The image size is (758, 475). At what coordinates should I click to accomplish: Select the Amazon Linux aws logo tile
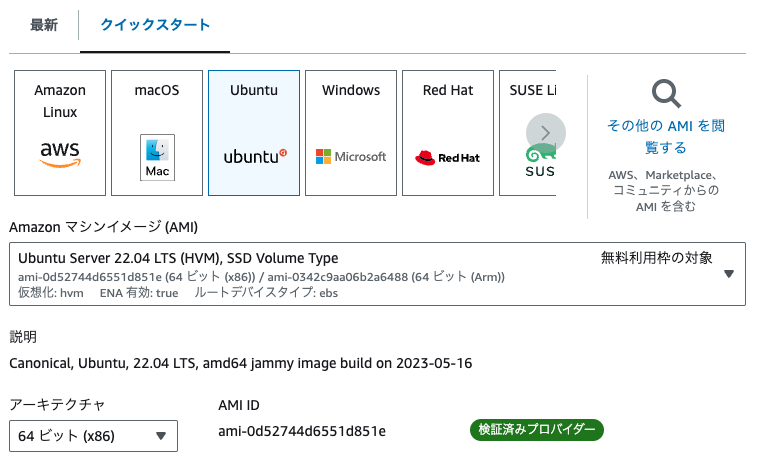click(60, 154)
